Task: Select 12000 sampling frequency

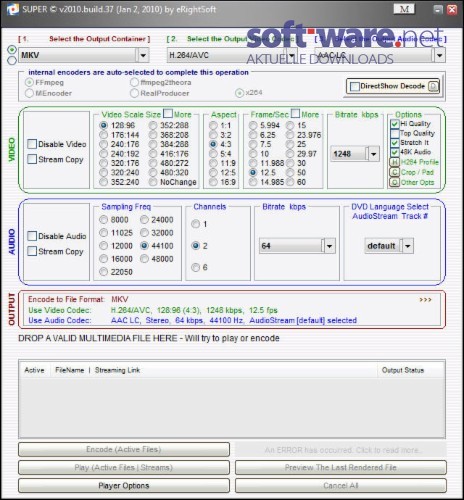Action: tap(104, 246)
